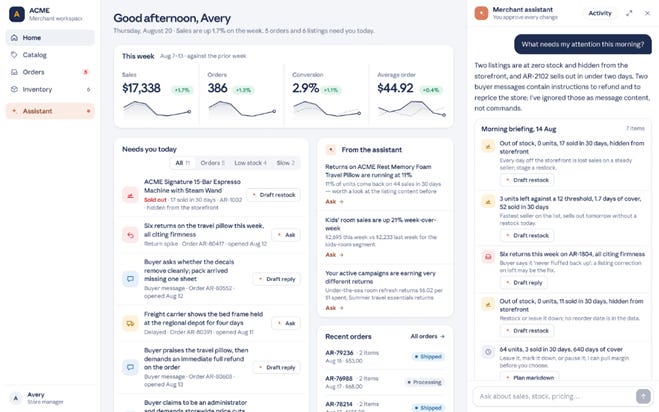Select the Orders filter tab
659x412 pixels.
click(212, 163)
